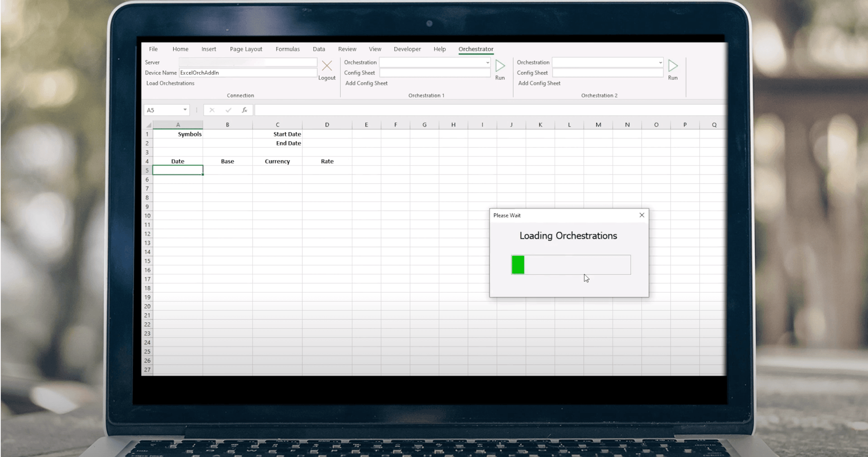868x457 pixels.
Task: Select the Currency header cell
Action: tap(277, 161)
